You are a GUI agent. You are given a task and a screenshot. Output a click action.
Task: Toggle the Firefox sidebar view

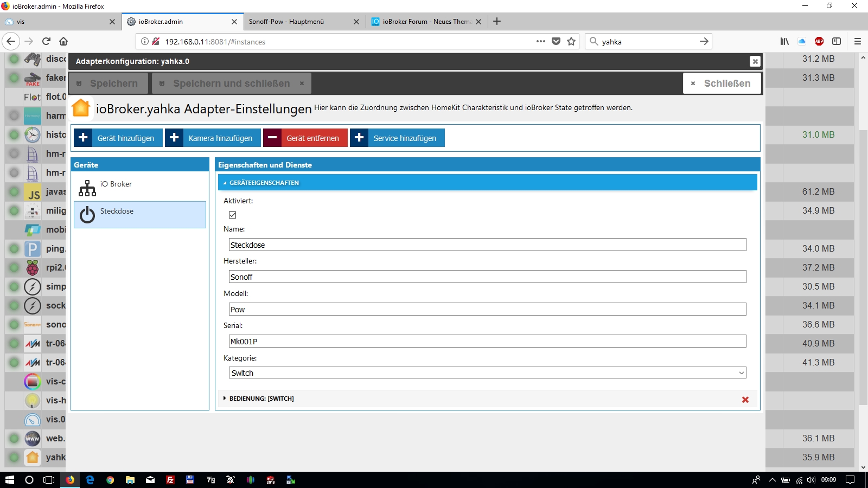(x=837, y=41)
